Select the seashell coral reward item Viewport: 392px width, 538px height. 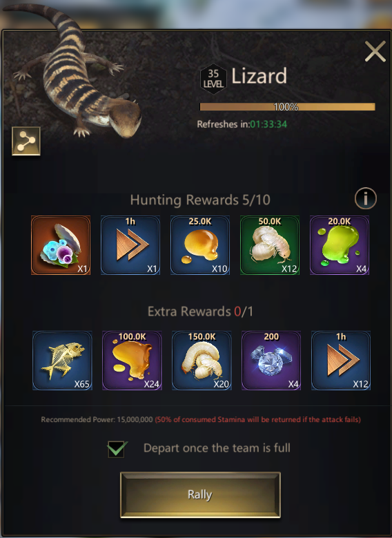coord(61,245)
